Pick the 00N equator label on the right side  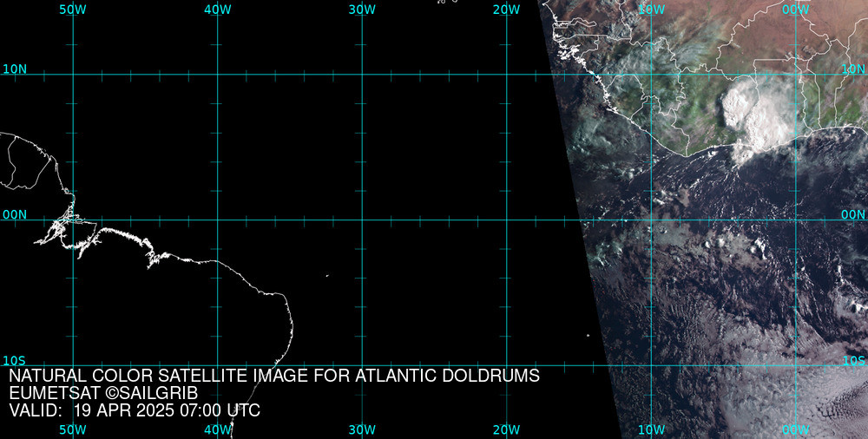point(853,215)
